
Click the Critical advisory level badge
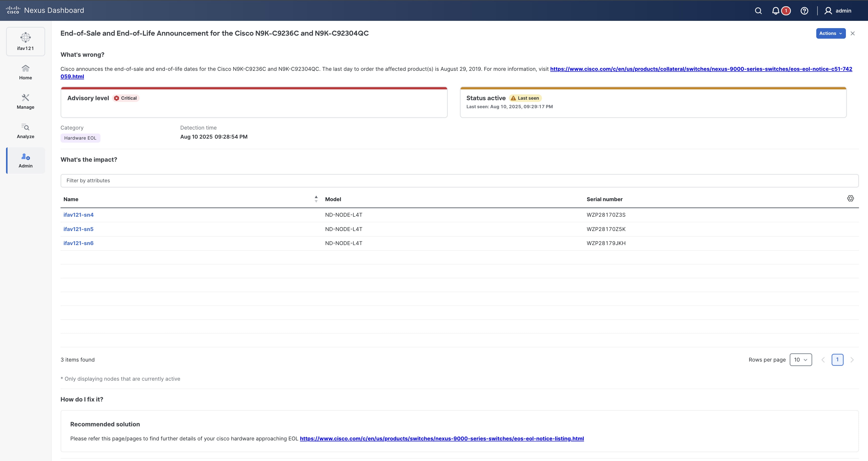(126, 98)
